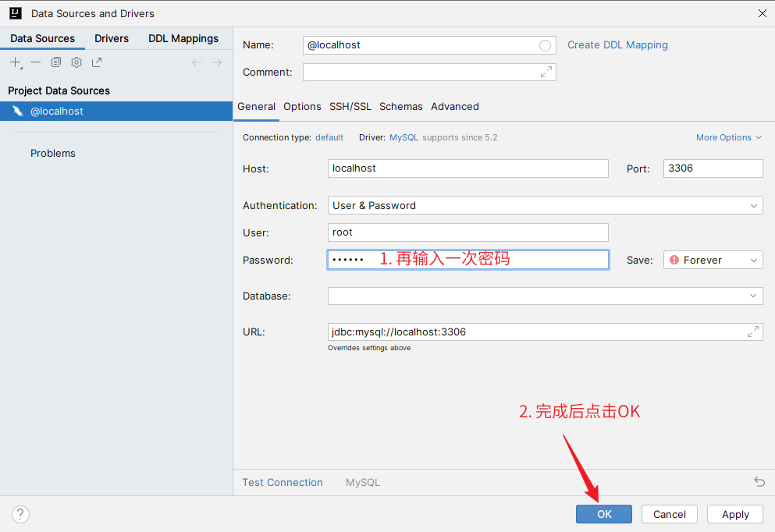Viewport: 775px width, 532px height.
Task: Open the Authentication dropdown
Action: (x=545, y=206)
